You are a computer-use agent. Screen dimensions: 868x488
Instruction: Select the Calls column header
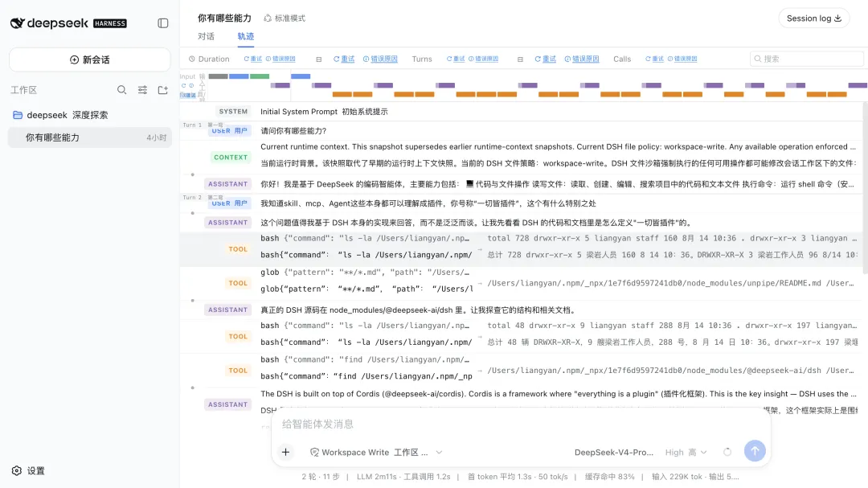click(622, 59)
